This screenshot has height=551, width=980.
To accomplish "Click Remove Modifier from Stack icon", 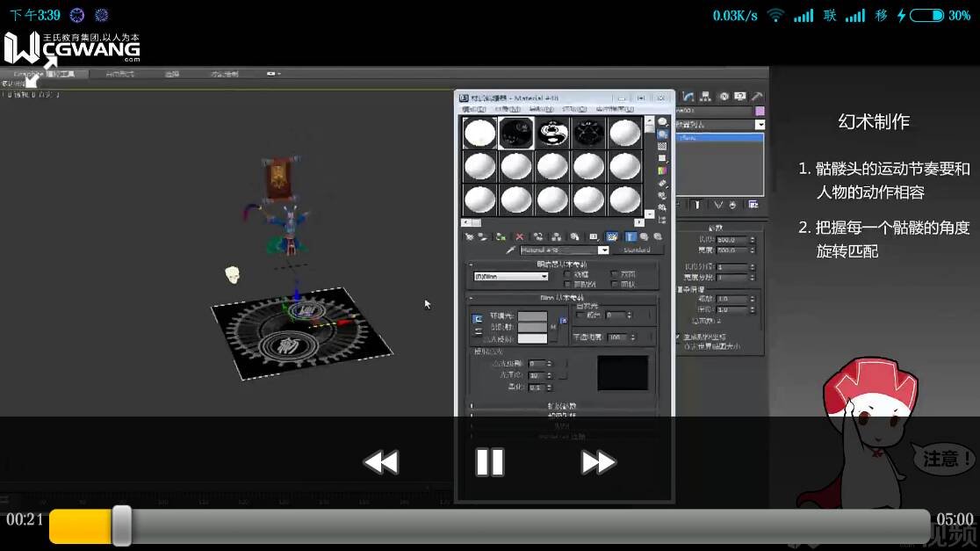I will (732, 205).
